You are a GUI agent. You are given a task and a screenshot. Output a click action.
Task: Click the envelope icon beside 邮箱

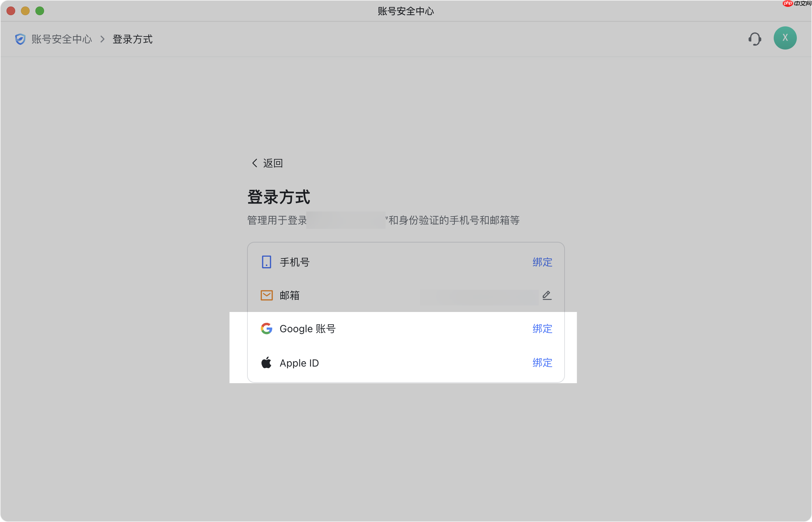[x=267, y=295]
